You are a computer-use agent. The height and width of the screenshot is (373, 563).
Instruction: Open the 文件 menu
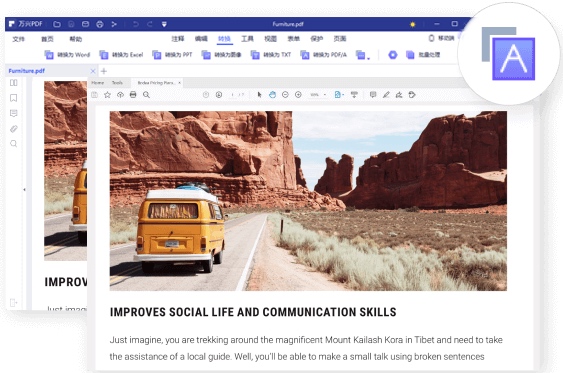coord(18,39)
